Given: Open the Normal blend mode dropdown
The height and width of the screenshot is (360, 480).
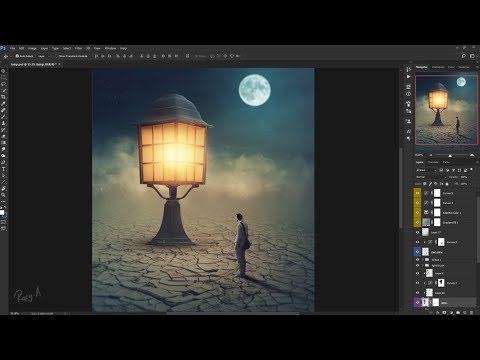Looking at the screenshot, I should click(x=430, y=177).
